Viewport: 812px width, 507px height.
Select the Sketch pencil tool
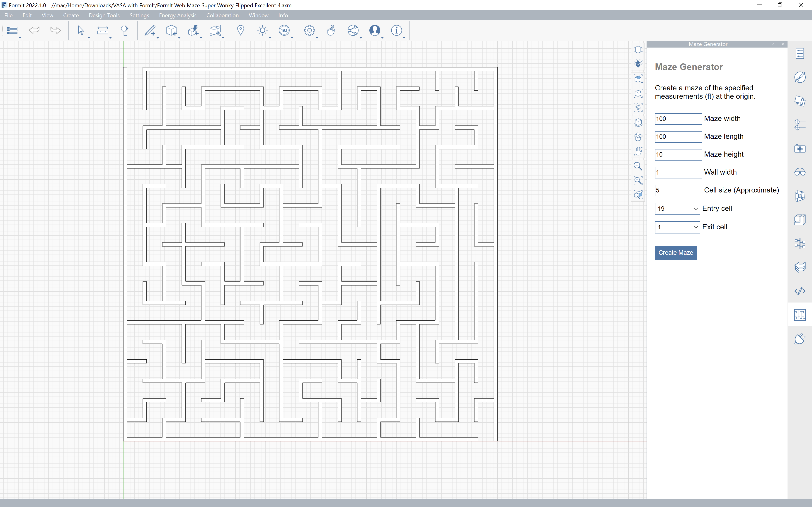tap(150, 31)
